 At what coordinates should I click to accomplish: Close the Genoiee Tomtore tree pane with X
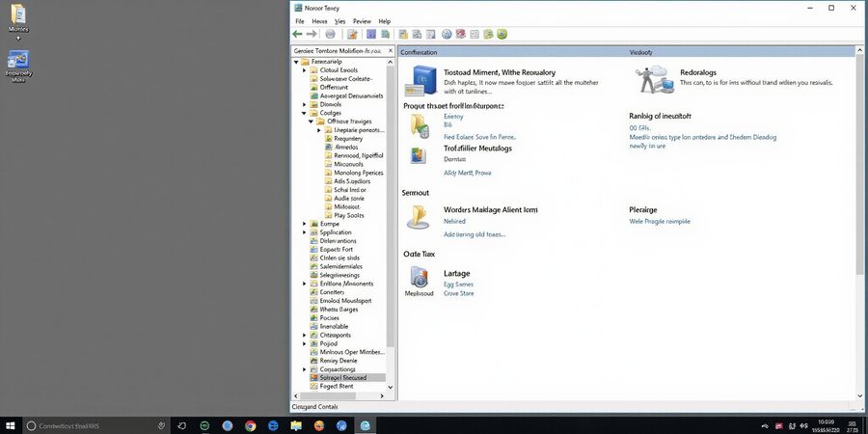tap(390, 51)
